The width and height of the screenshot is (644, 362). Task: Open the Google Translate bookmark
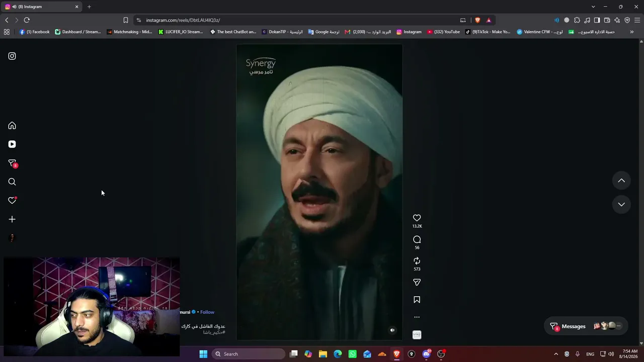(324, 32)
